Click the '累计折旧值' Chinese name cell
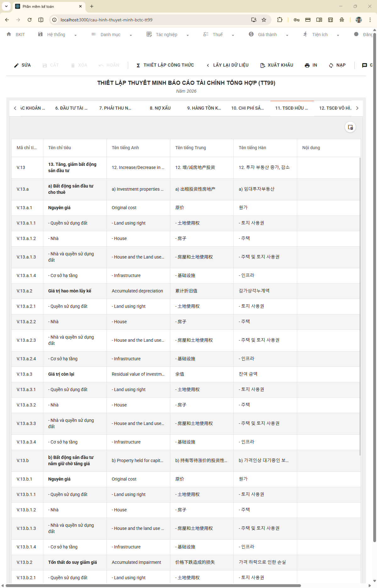Image resolution: width=377 pixels, height=588 pixels. (x=202, y=291)
